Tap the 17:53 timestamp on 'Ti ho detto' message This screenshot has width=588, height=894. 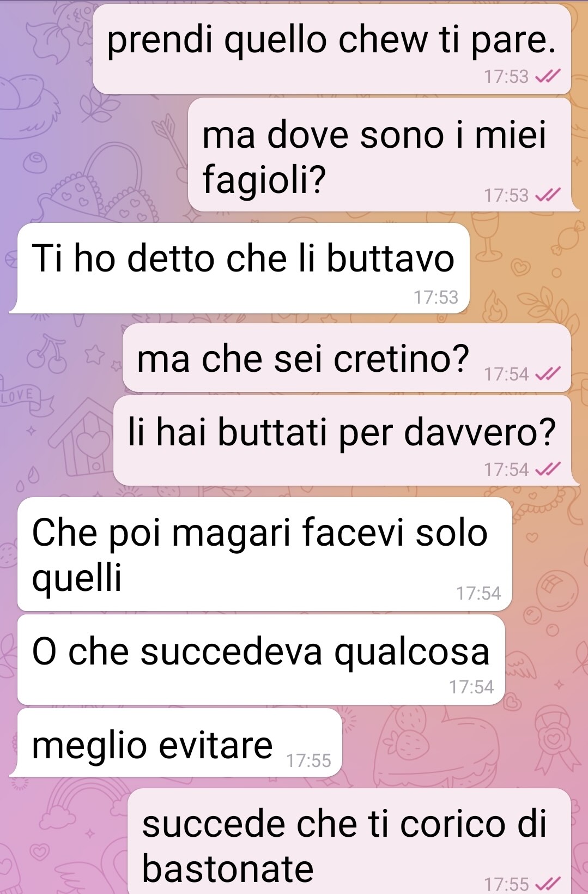(x=436, y=298)
